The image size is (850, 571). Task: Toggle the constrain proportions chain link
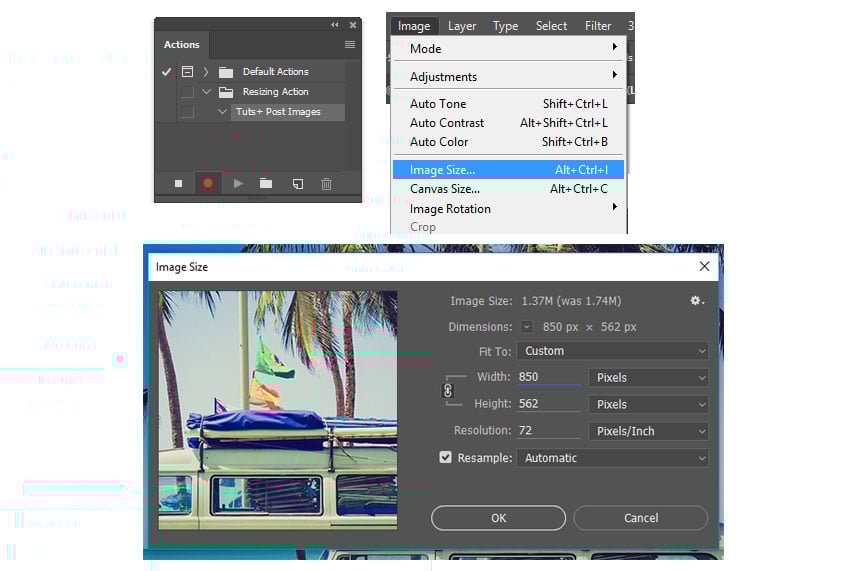(x=448, y=390)
